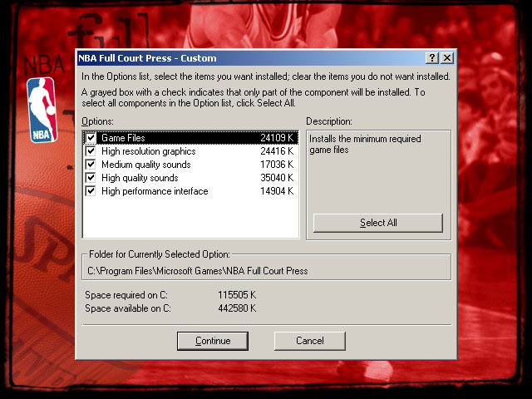Click the NBA logo in the background
This screenshot has width=532, height=399.
click(x=42, y=110)
